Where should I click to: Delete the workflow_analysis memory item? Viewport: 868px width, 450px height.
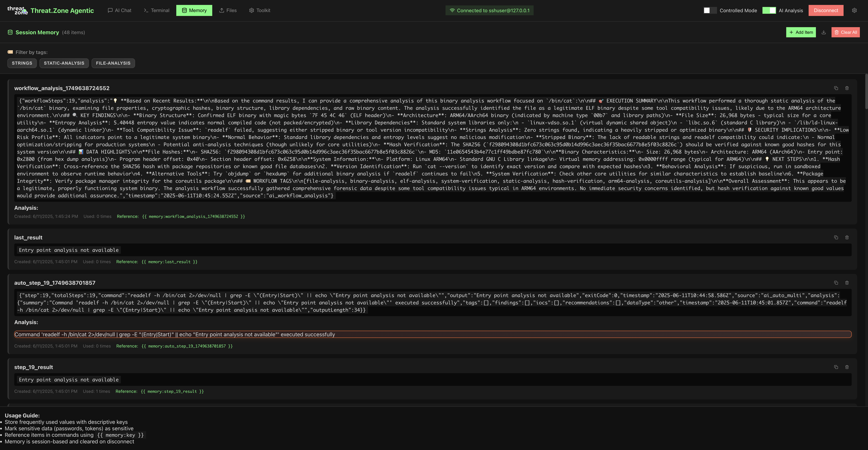click(847, 88)
